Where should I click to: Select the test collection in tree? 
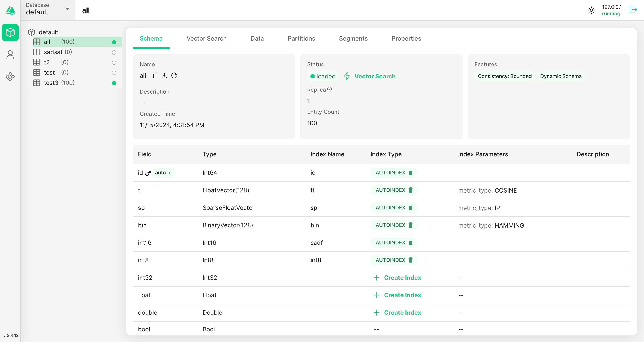(x=49, y=73)
